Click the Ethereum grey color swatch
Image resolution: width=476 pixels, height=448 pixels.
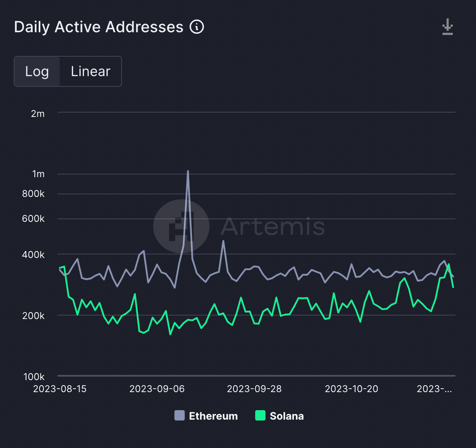pos(180,415)
